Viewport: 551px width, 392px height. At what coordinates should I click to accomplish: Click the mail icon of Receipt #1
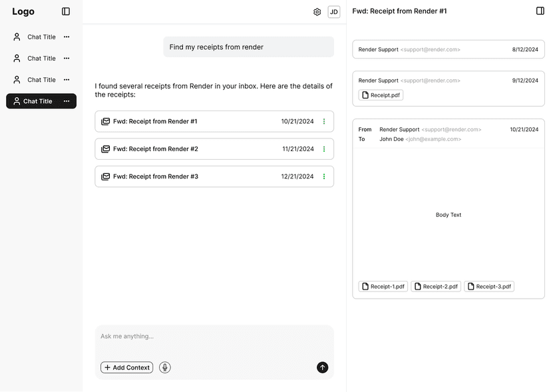pos(105,122)
